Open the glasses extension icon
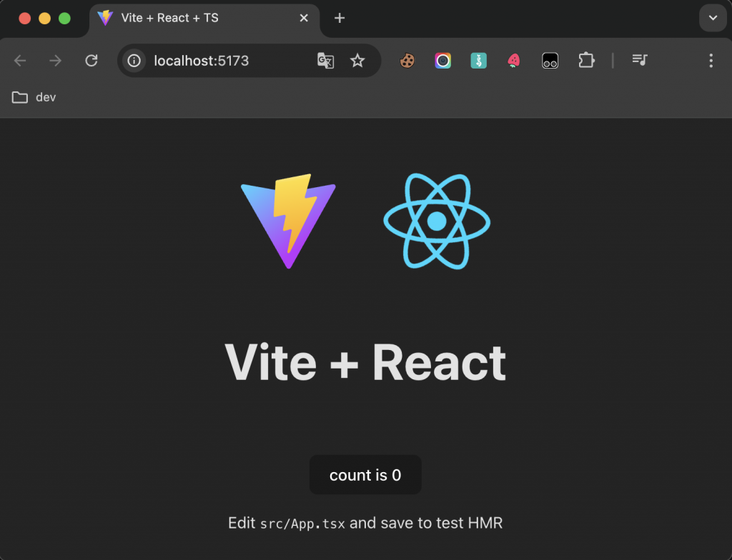Screen dimensions: 732x560 (550, 61)
